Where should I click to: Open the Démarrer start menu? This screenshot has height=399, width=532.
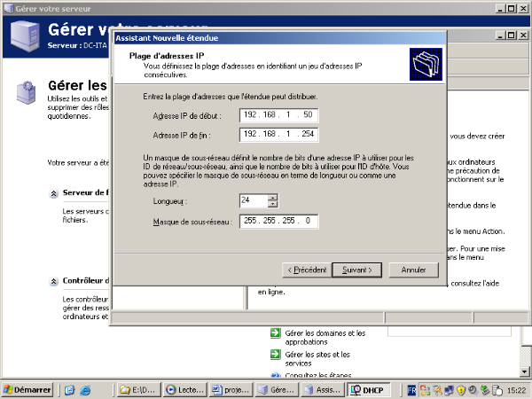tap(27, 389)
